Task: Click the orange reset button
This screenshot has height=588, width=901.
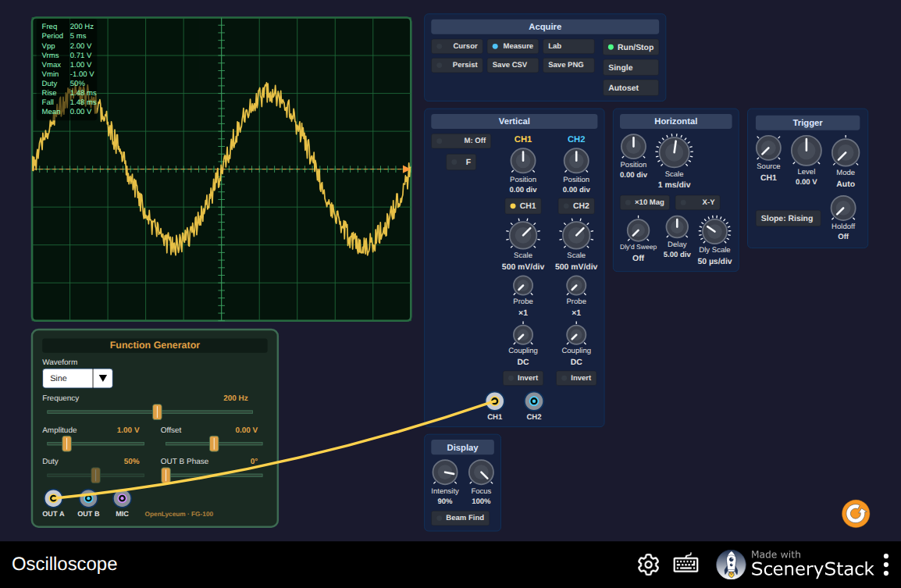Action: click(x=856, y=513)
